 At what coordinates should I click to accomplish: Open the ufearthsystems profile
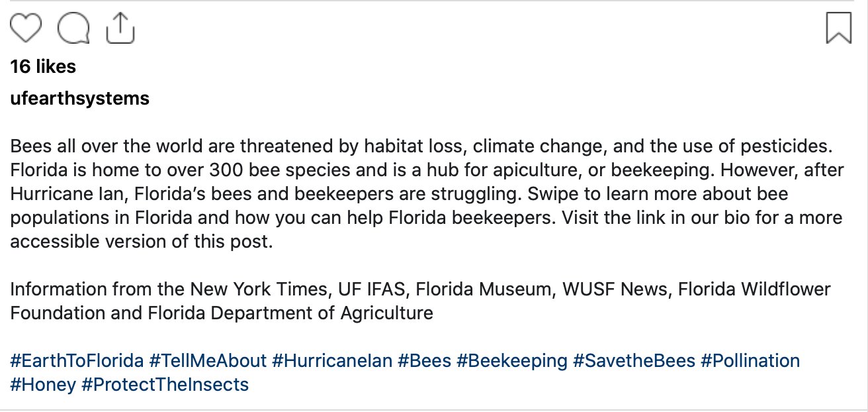(x=80, y=99)
